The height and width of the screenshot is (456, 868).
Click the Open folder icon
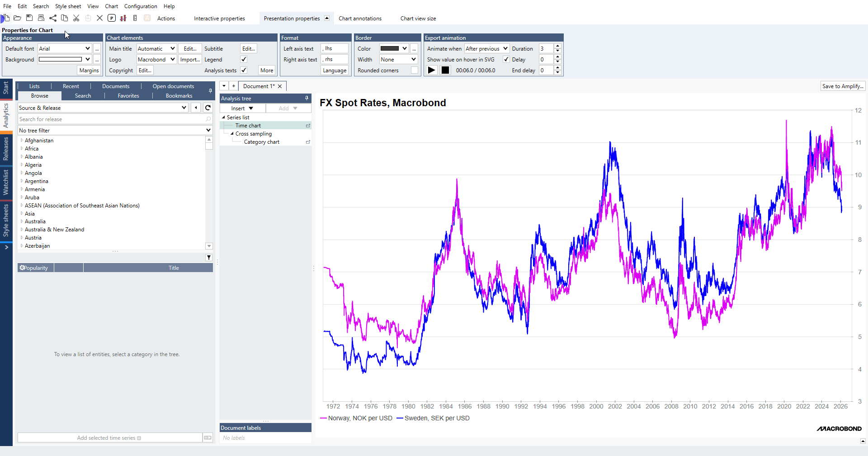[18, 18]
